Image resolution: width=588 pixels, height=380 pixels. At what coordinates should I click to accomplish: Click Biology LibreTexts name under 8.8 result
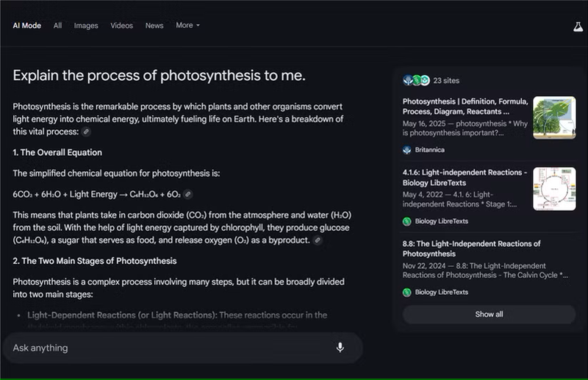(x=442, y=292)
